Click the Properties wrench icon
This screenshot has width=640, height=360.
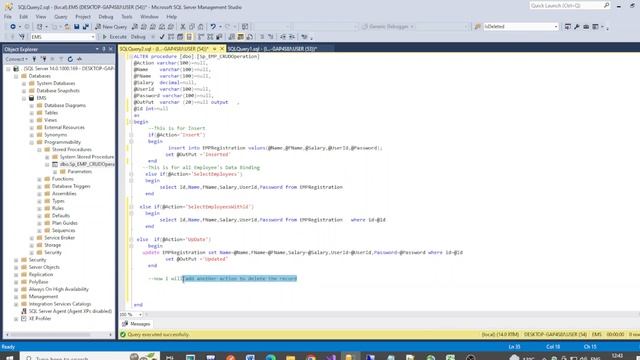coord(577,27)
